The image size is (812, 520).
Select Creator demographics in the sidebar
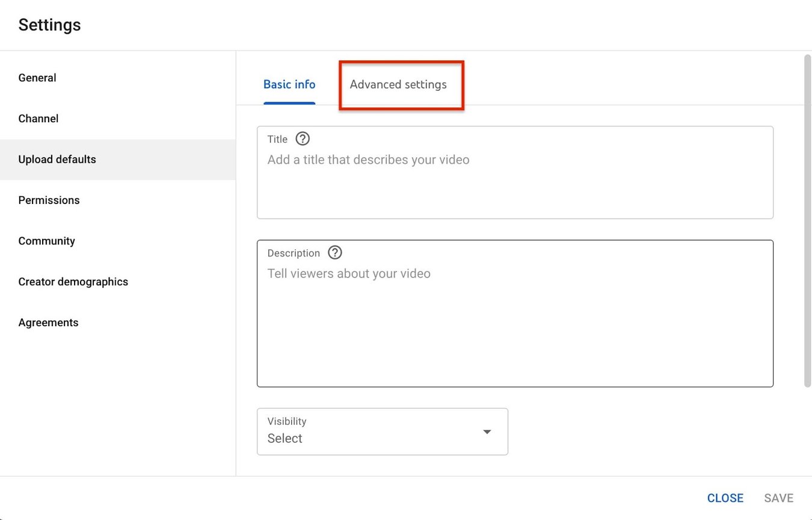(73, 281)
